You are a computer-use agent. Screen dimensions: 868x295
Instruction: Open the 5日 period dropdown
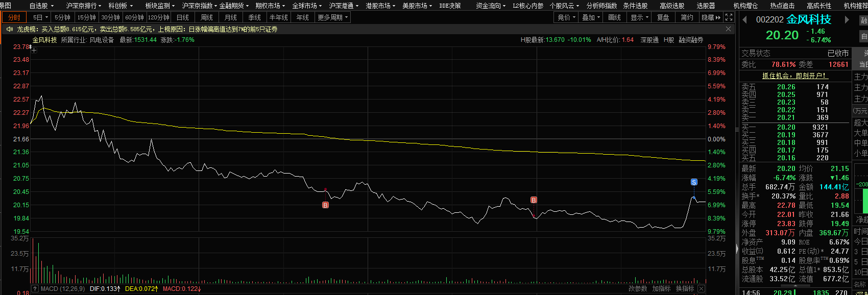click(x=40, y=17)
